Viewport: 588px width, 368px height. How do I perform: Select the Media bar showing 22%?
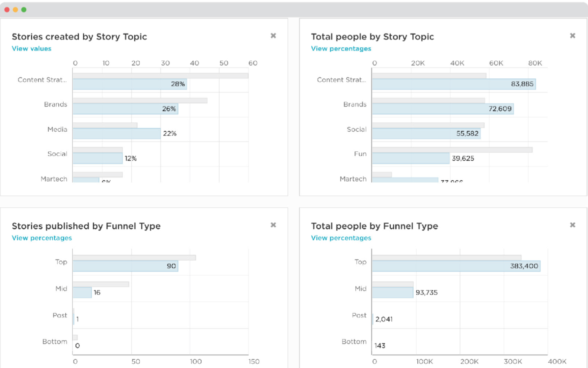coord(116,133)
